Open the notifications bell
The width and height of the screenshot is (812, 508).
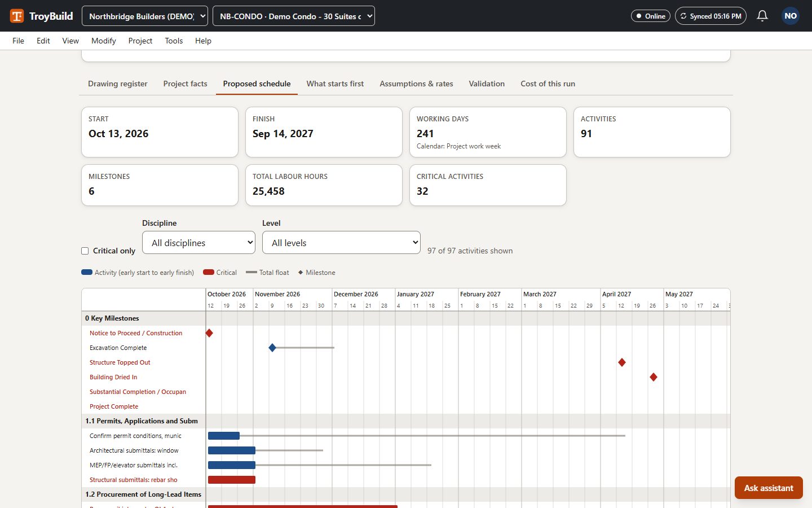pos(762,16)
